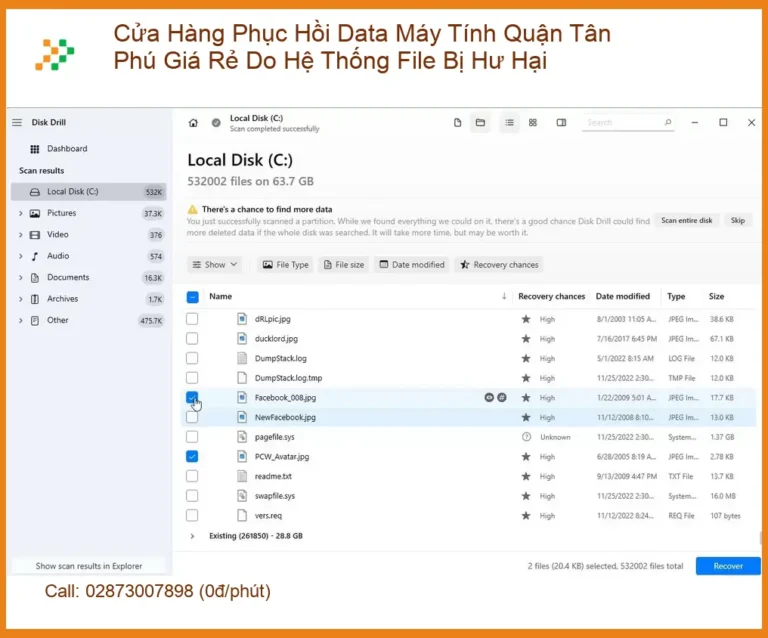This screenshot has height=638, width=768.
Task: Click the Skip button
Action: click(x=738, y=220)
